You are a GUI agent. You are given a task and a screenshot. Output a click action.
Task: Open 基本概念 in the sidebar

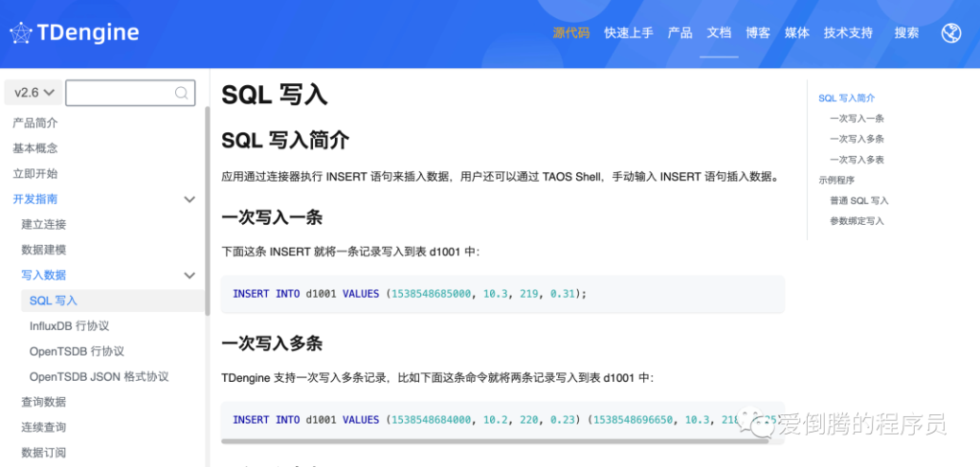click(35, 148)
